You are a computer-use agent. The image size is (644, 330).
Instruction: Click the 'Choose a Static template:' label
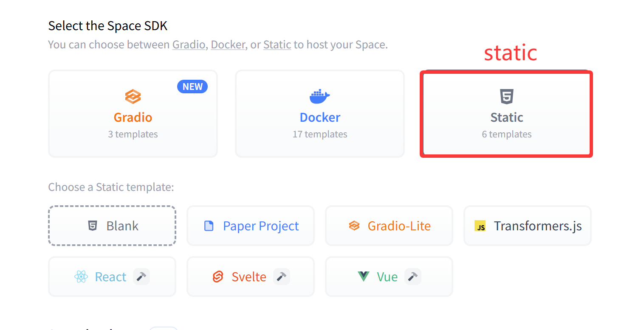[111, 187]
